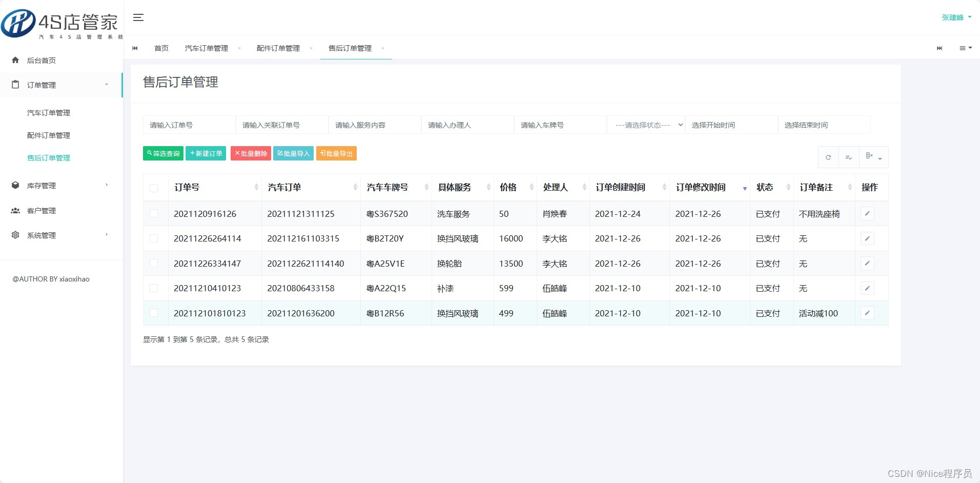Sort by 订单修改时间 descending arrow

coord(745,189)
